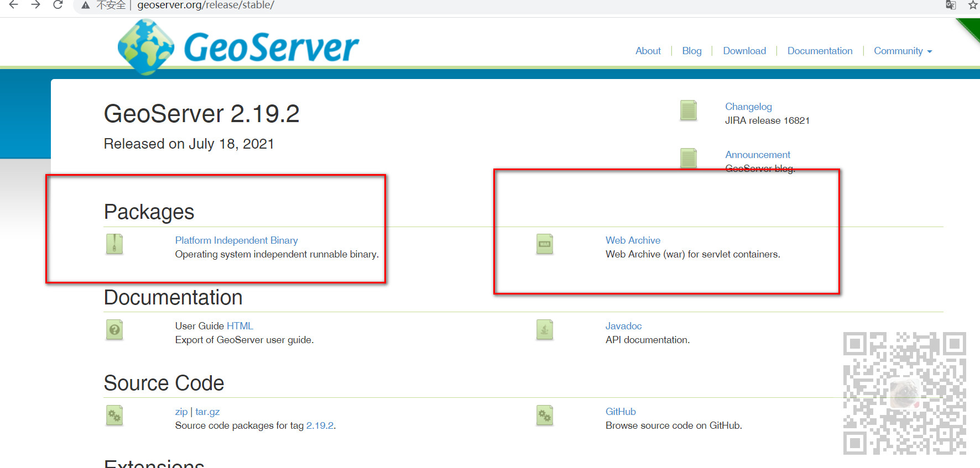Open the Announcement link

click(x=758, y=155)
